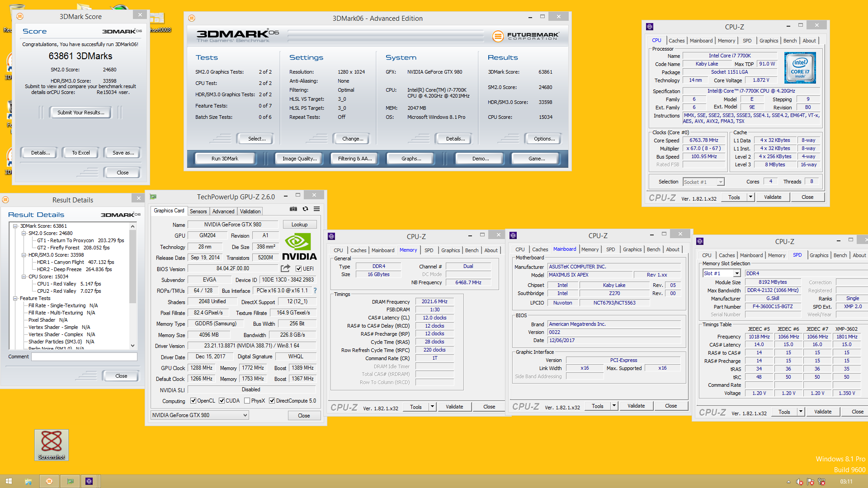Viewport: 868px width, 488px height.
Task: Click Run 3DMark button
Action: (x=225, y=159)
